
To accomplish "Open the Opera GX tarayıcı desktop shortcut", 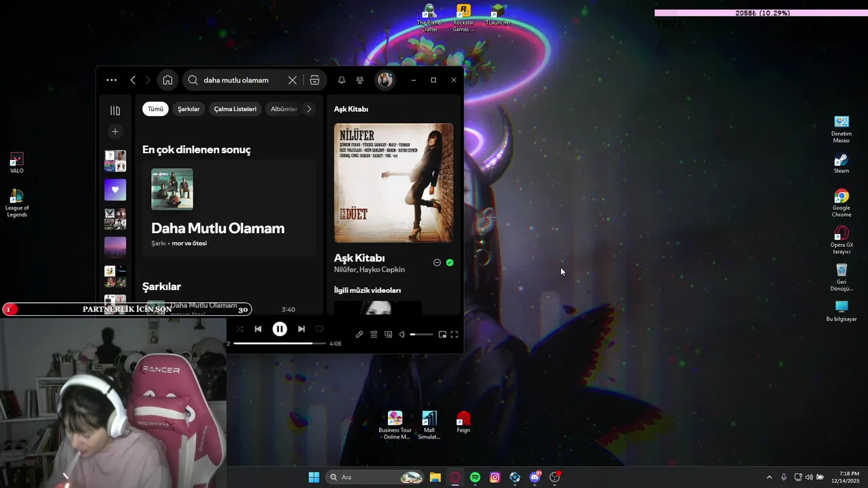I will point(842,241).
